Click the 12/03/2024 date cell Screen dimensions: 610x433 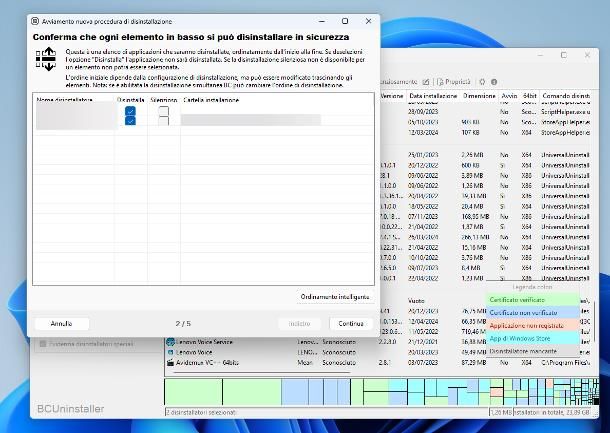pos(423,132)
